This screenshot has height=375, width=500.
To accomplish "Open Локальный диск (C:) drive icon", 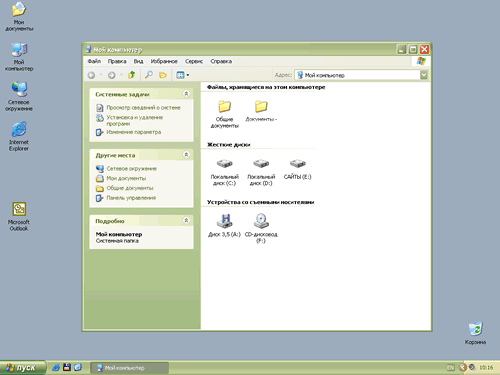I will pos(224,172).
